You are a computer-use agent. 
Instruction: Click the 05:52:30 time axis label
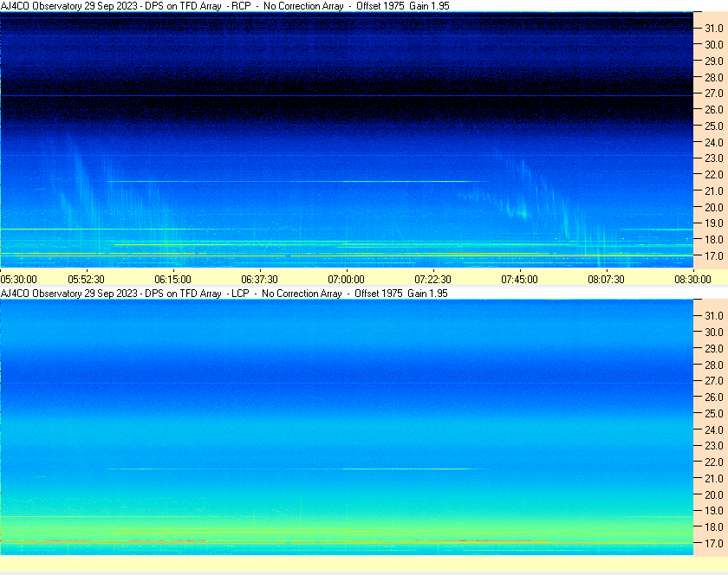(x=87, y=279)
